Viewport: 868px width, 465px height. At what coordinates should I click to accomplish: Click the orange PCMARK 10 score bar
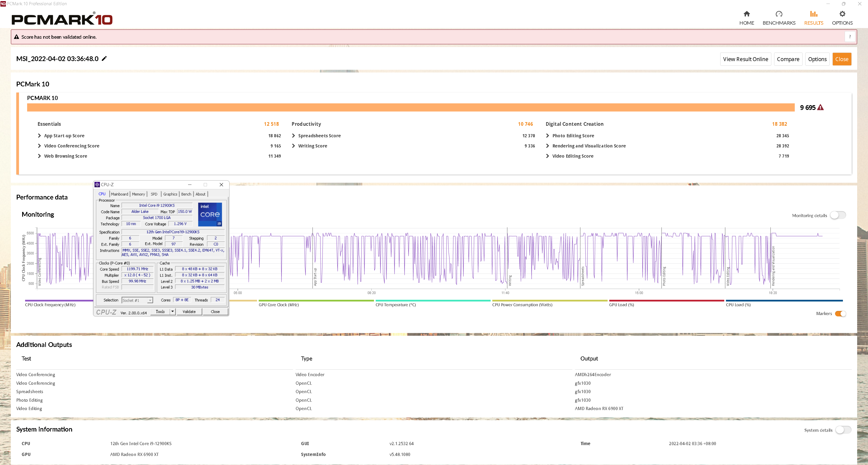click(x=411, y=107)
